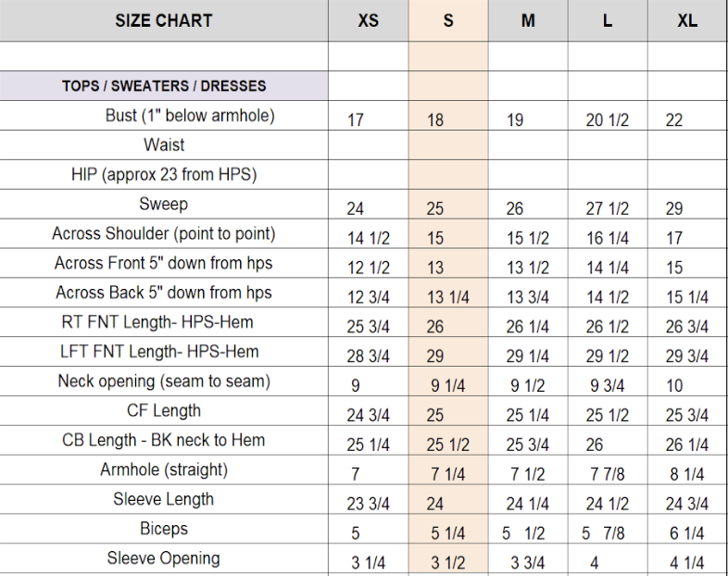The image size is (728, 576).
Task: Click the TOPS / SWEATERS / DRESSES section cell
Action: (x=164, y=86)
